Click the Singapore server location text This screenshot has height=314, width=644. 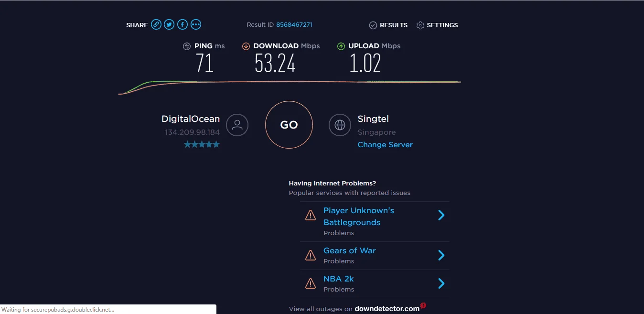click(376, 132)
